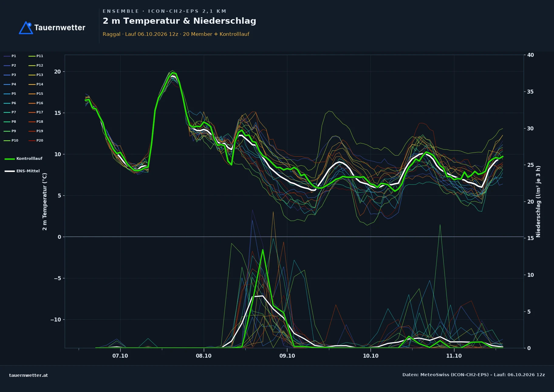
Task: Select the P14 legend entry
Action: click(x=36, y=84)
